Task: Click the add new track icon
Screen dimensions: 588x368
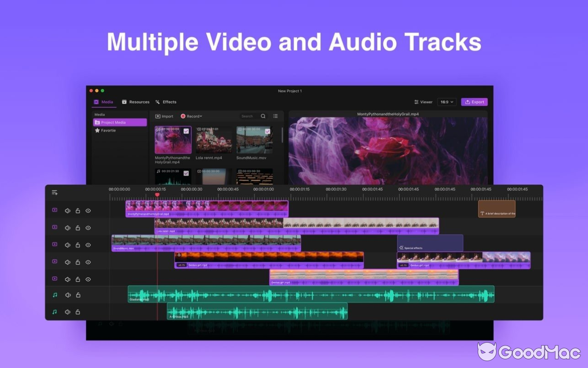Action: pos(55,192)
